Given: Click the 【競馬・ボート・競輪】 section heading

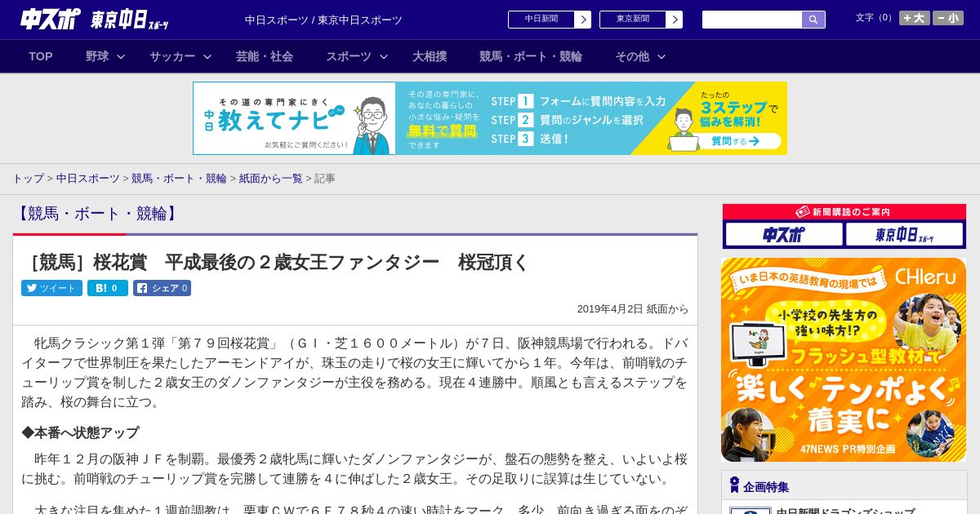Looking at the screenshot, I should point(96,214).
